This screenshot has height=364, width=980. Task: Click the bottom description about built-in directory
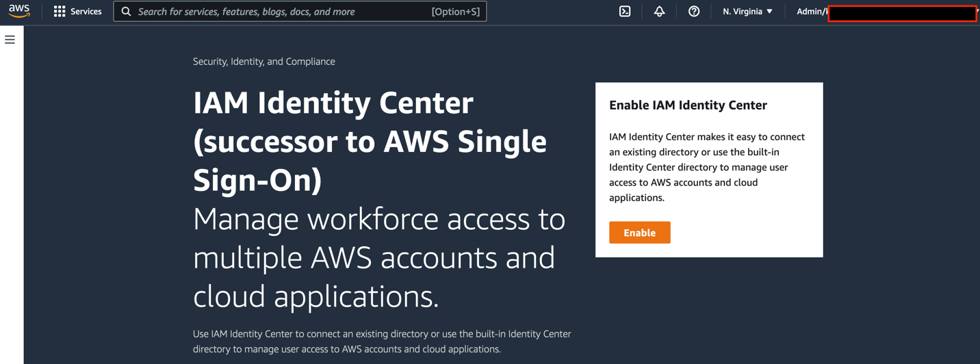pos(382,341)
